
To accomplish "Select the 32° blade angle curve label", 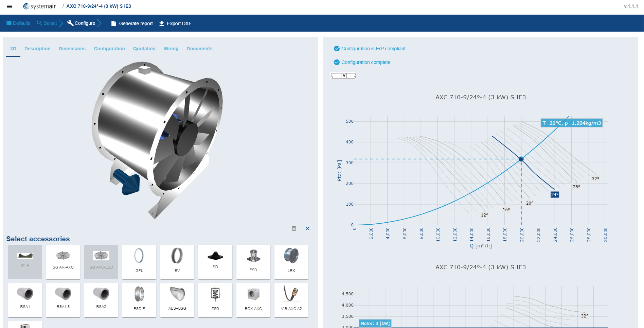I will (x=595, y=178).
